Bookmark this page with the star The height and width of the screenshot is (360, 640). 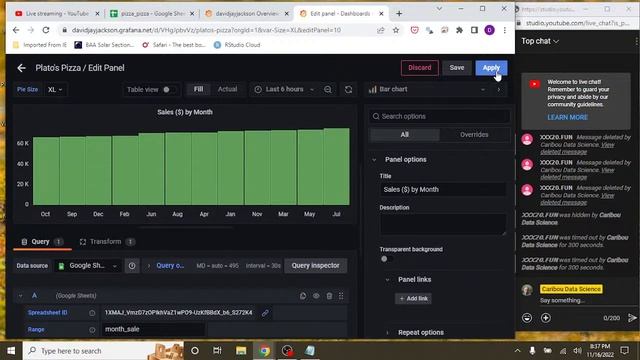[396, 30]
